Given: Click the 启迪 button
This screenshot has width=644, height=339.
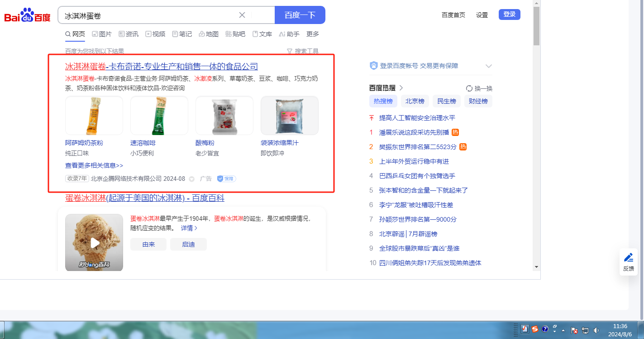Looking at the screenshot, I should pyautogui.click(x=188, y=244).
